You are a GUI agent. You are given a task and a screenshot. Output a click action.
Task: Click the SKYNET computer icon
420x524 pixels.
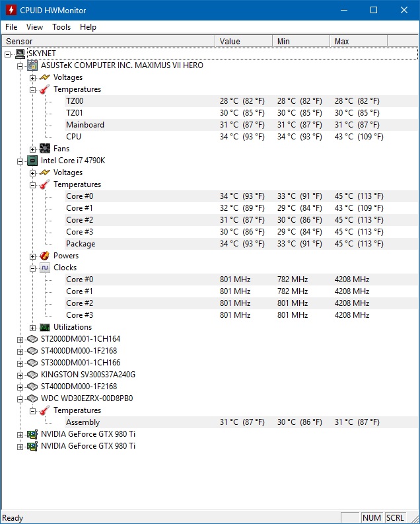pos(20,54)
